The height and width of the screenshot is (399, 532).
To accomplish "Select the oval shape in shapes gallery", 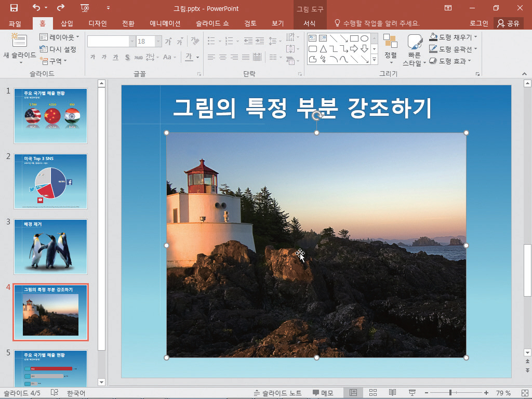I will tap(365, 38).
